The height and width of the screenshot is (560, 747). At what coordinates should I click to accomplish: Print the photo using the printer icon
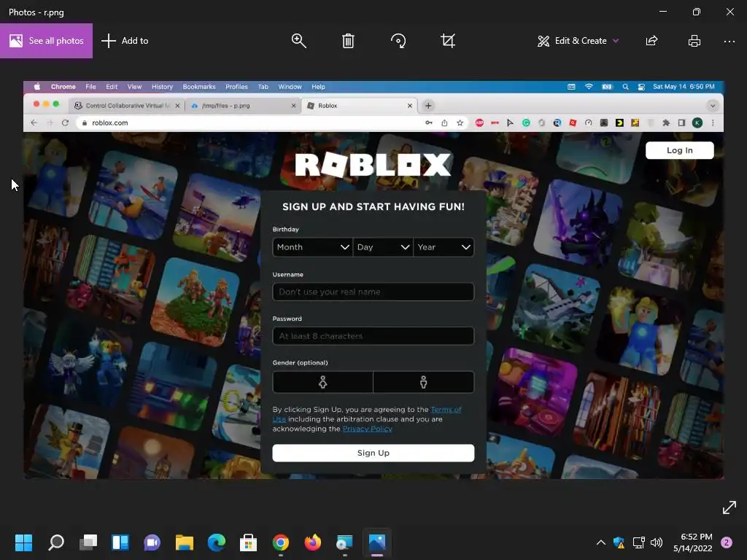pos(694,41)
